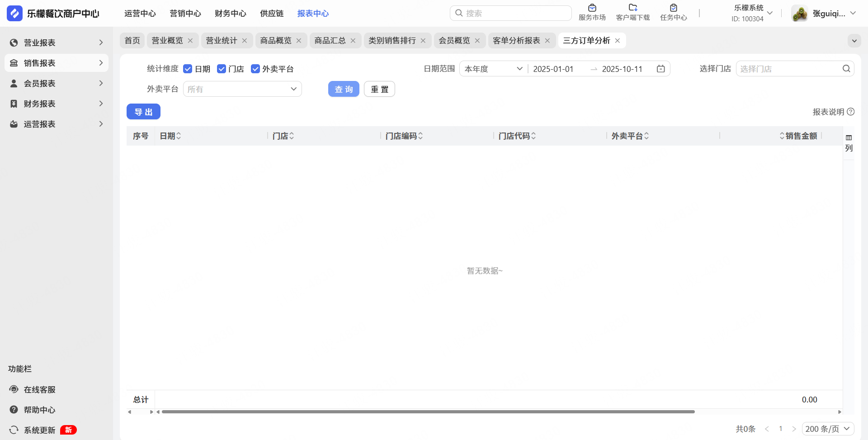Image resolution: width=868 pixels, height=440 pixels.
Task: Click the 查询 query button
Action: [344, 89]
